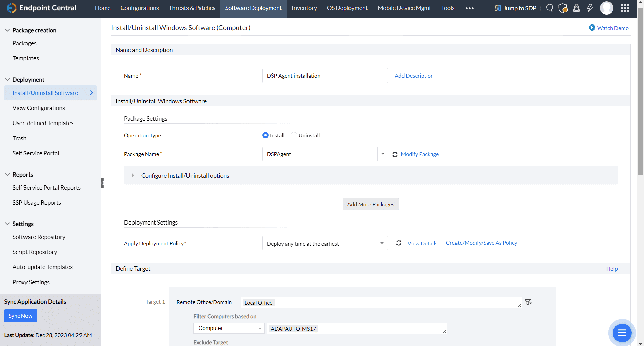Select the Install radio button

[265, 135]
